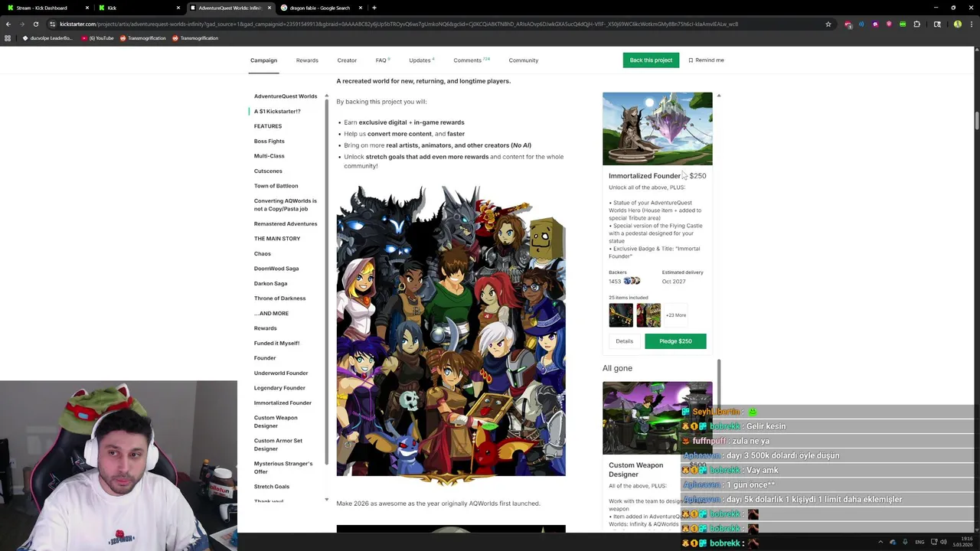
Task: Click sidebar contents scroll-down arrow
Action: click(326, 500)
